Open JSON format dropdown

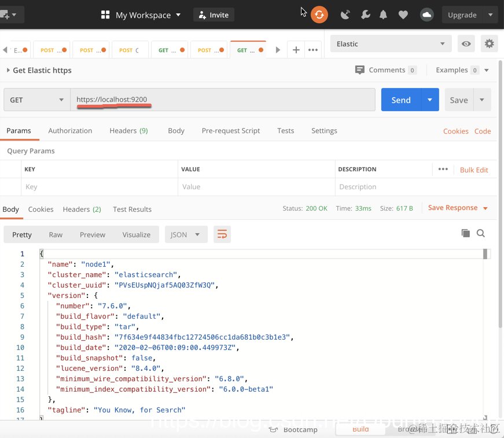186,234
